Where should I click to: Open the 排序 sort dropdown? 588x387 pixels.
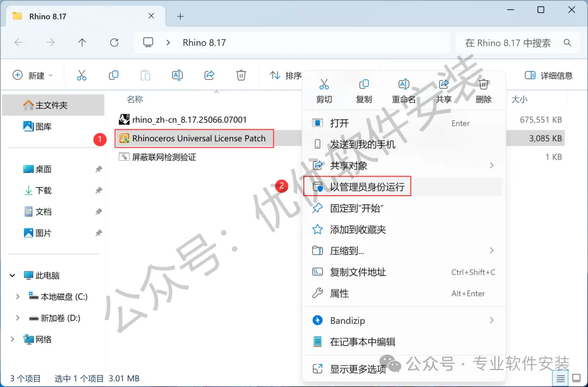[x=286, y=75]
